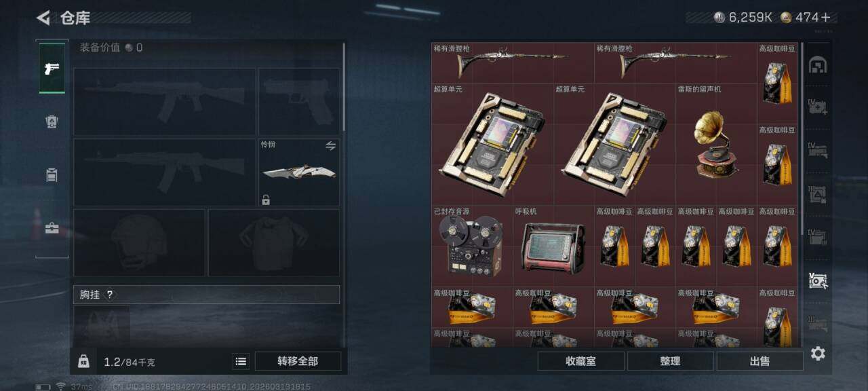Toggle list view next to 转移全部
The height and width of the screenshot is (391, 868).
click(x=241, y=361)
